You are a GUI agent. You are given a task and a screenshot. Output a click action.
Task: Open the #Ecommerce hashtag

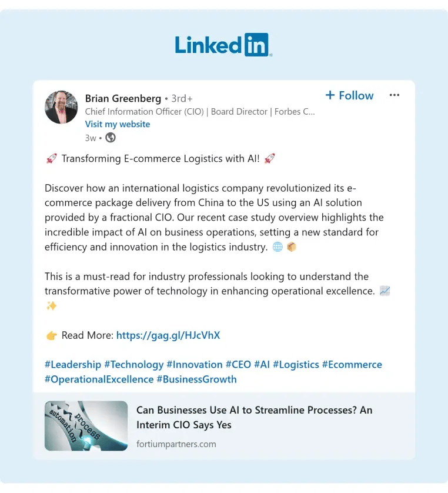coord(352,365)
